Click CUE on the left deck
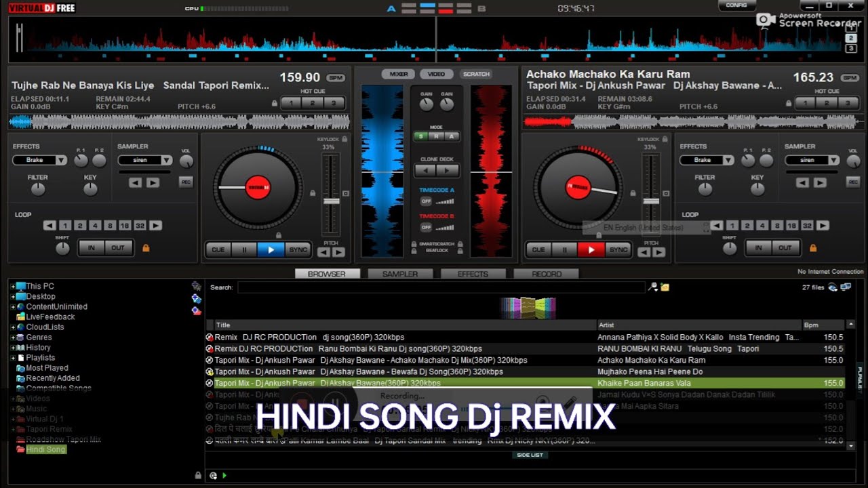Image resolution: width=868 pixels, height=488 pixels. pos(218,249)
